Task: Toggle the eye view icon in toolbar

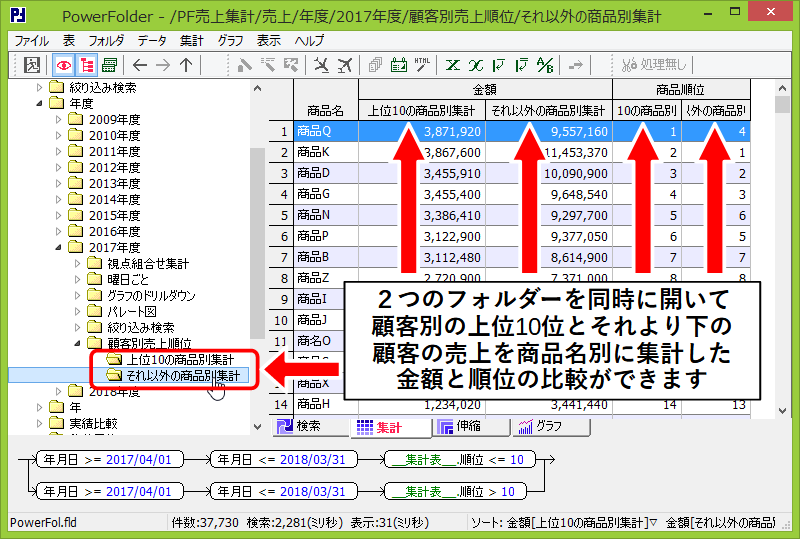Action: (63, 65)
